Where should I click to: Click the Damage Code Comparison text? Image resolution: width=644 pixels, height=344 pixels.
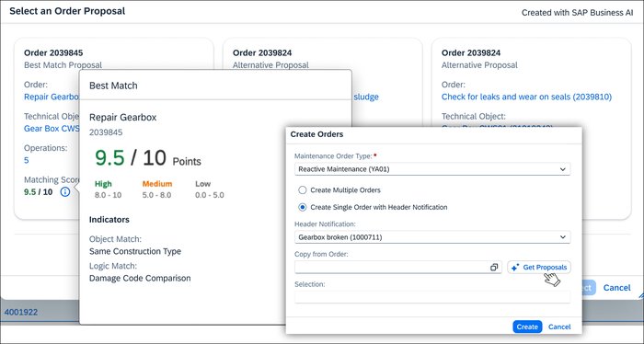click(x=140, y=279)
